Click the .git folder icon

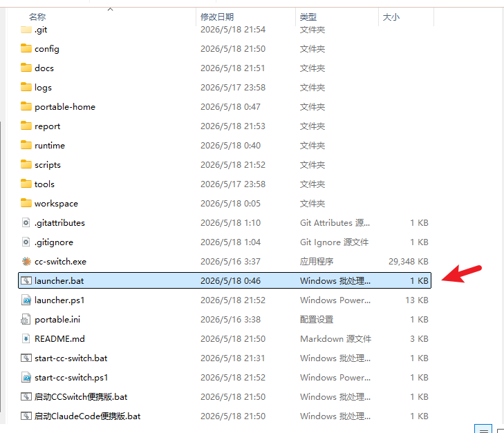26,30
